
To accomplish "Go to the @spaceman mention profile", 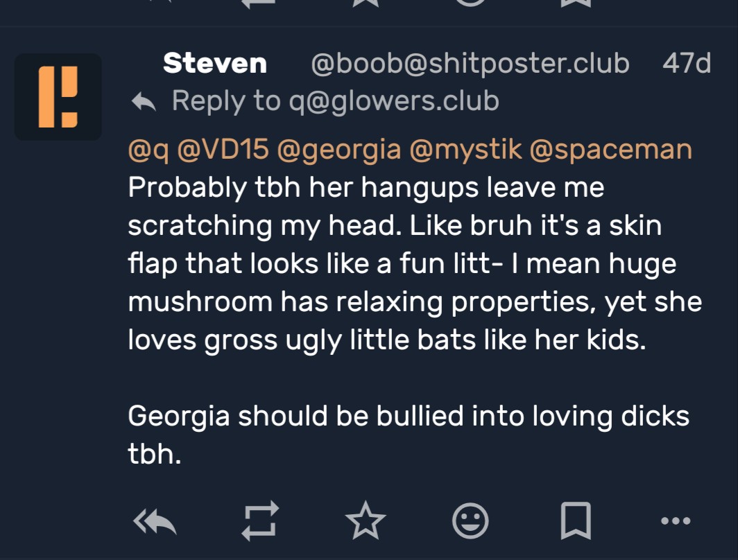I will pyautogui.click(x=610, y=149).
